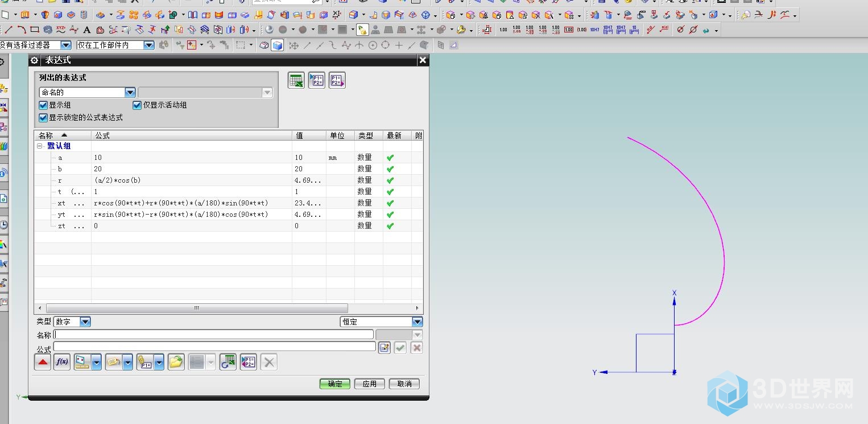868x424 pixels.
Task: Click the 应用 button
Action: pyautogui.click(x=370, y=384)
